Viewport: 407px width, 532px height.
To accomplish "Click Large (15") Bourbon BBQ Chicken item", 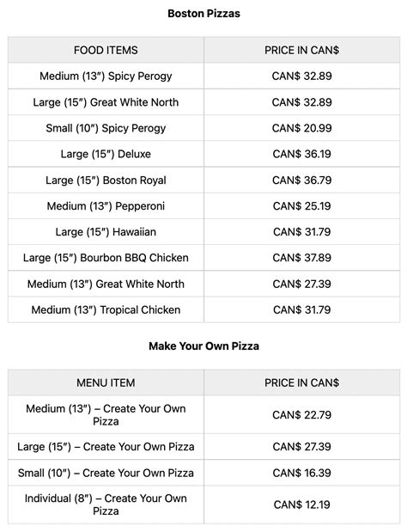I will click(106, 258).
